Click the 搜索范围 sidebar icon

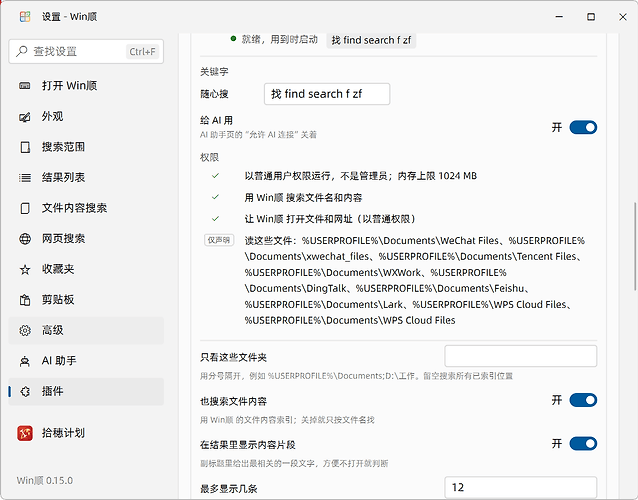click(x=25, y=147)
